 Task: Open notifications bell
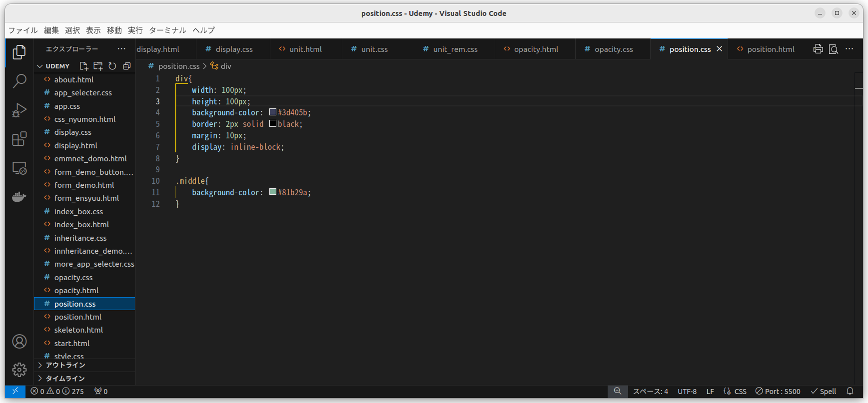850,392
